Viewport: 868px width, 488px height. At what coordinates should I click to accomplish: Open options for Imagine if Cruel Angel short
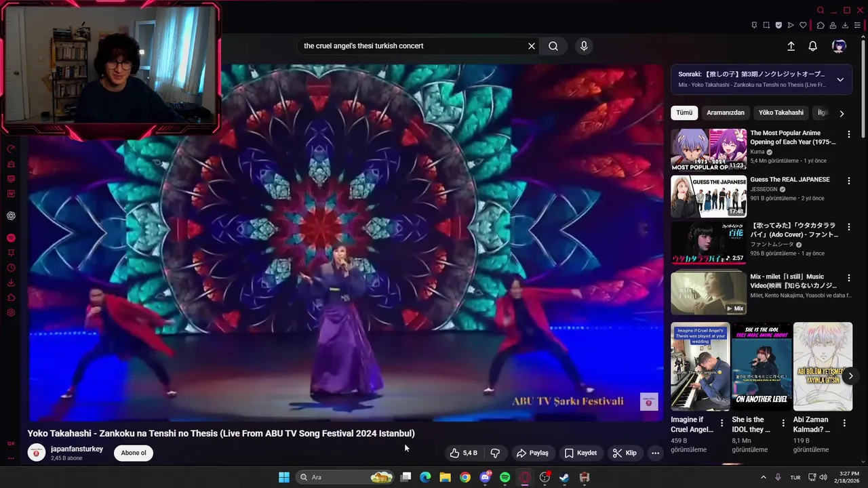click(x=722, y=423)
